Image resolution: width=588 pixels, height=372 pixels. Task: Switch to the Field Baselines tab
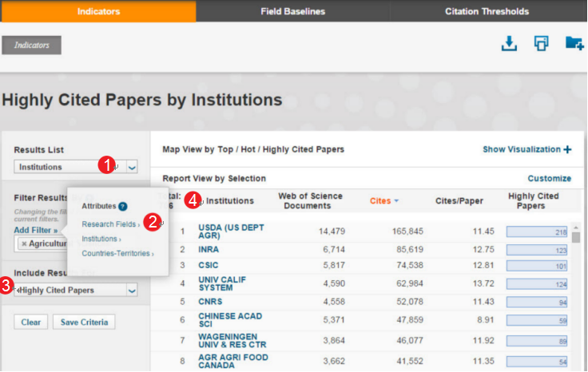click(293, 11)
